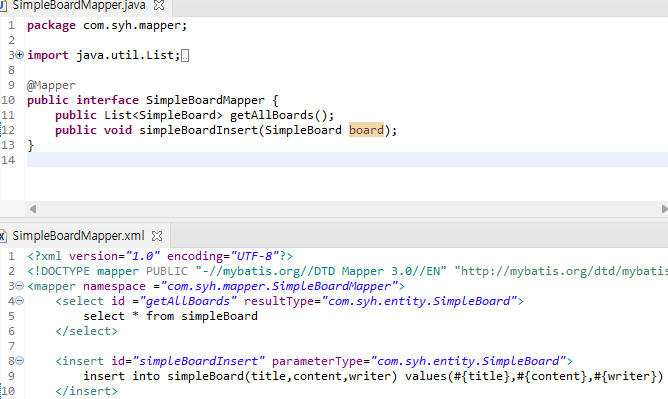Switch to SimpleBoardMapper.xml tab
The image size is (668, 399).
[78, 235]
